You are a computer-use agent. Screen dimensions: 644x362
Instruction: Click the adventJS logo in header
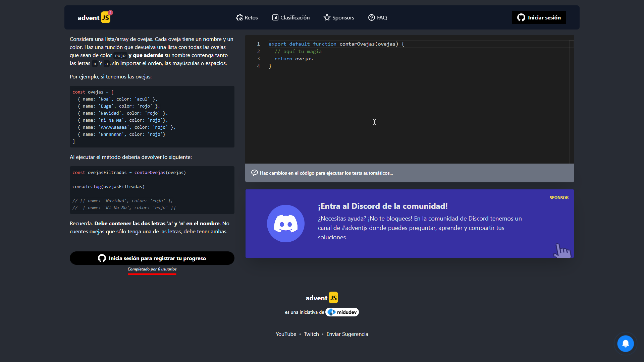point(94,17)
